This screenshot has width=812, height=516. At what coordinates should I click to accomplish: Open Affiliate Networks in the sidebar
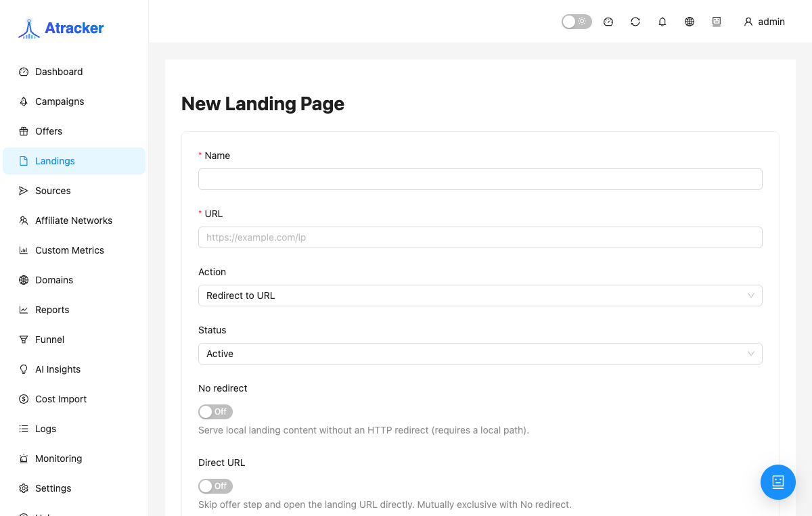pyautogui.click(x=74, y=220)
